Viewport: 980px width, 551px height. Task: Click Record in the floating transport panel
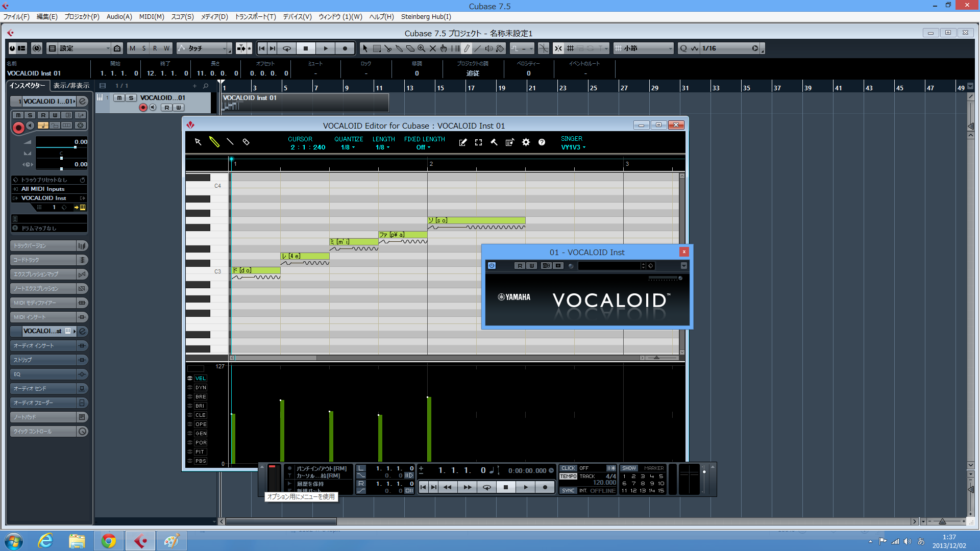545,487
